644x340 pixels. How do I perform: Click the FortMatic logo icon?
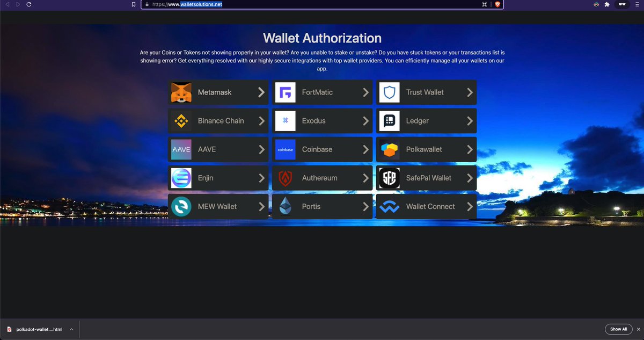point(286,92)
